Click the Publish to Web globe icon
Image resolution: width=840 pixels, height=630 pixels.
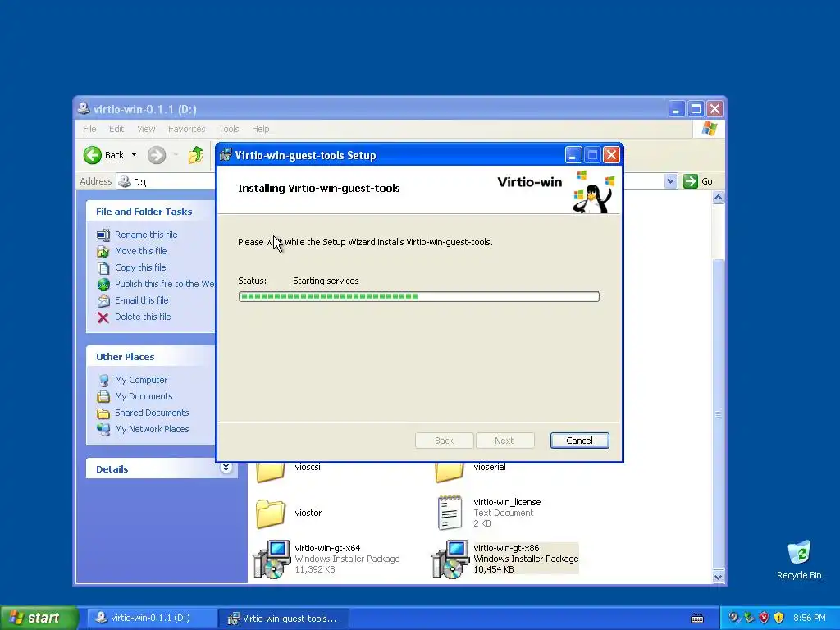(103, 285)
